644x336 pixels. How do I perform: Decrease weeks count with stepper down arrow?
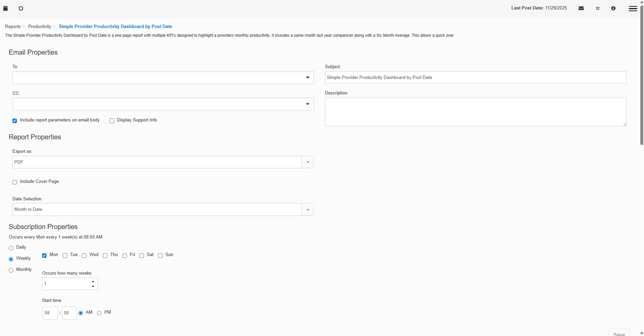click(x=93, y=287)
